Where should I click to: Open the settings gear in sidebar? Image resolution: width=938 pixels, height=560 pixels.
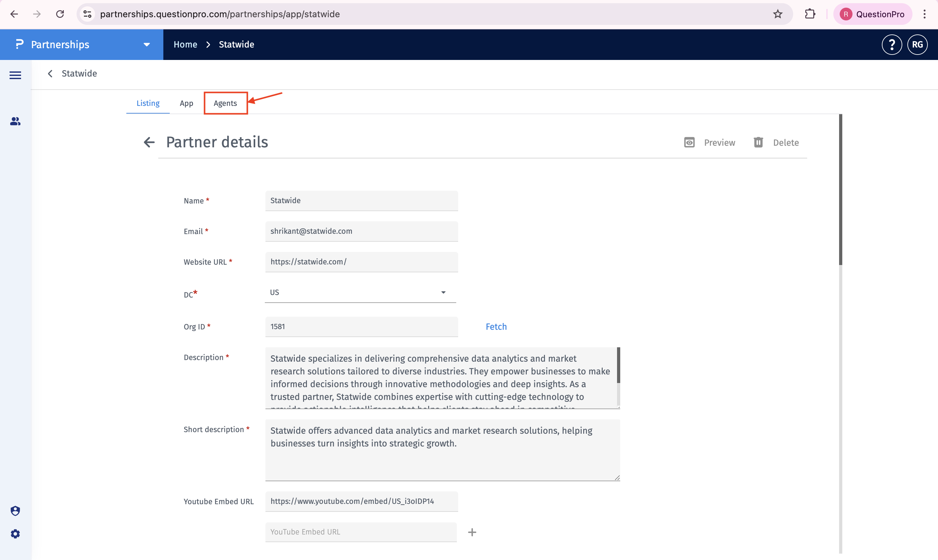tap(15, 534)
